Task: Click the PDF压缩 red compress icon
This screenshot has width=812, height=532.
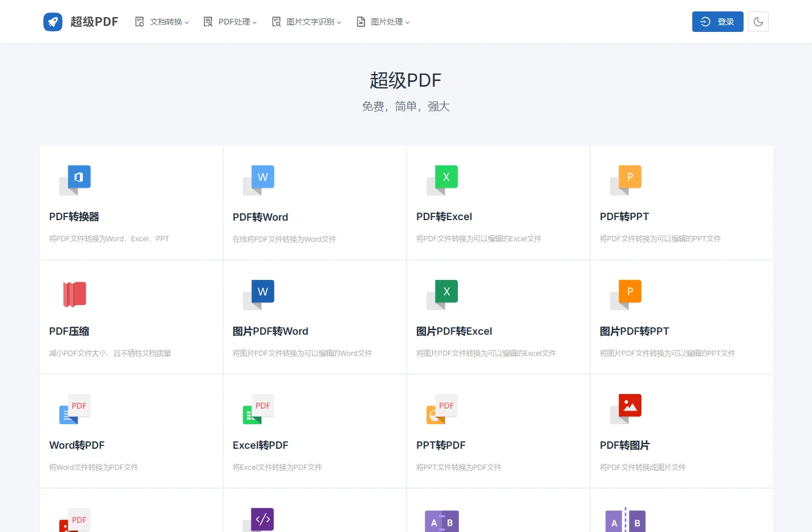Action: (x=75, y=294)
